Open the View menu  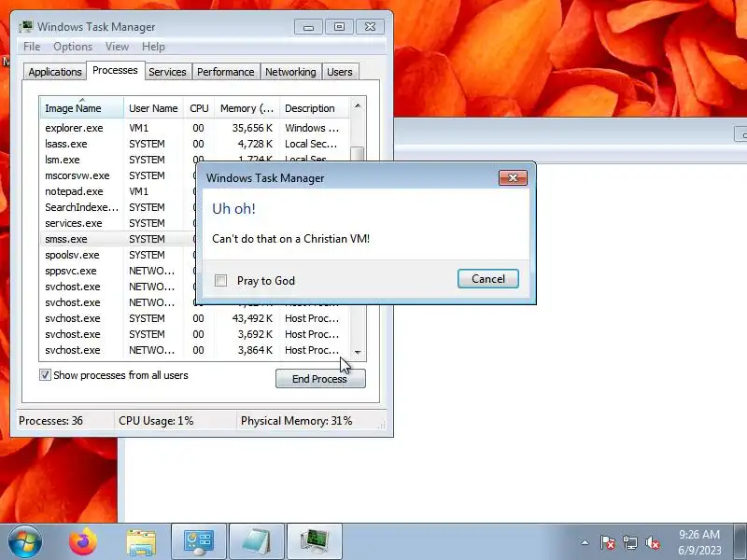pyautogui.click(x=118, y=47)
